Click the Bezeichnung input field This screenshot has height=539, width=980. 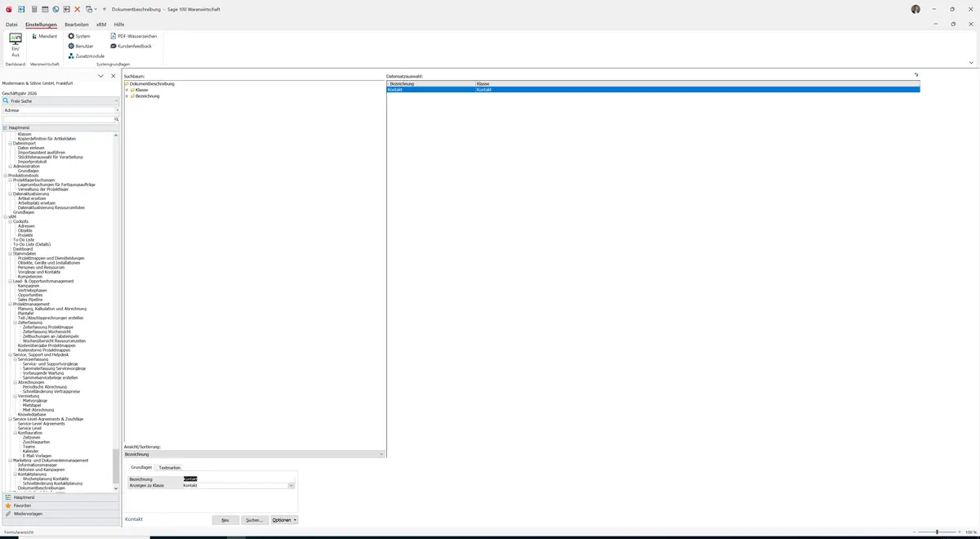coord(238,479)
